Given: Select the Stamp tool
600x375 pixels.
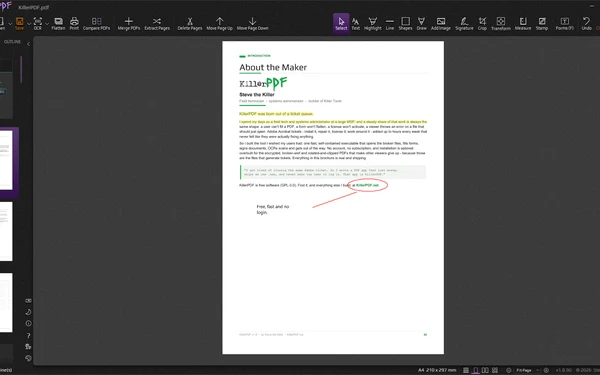Looking at the screenshot, I should (x=541, y=23).
